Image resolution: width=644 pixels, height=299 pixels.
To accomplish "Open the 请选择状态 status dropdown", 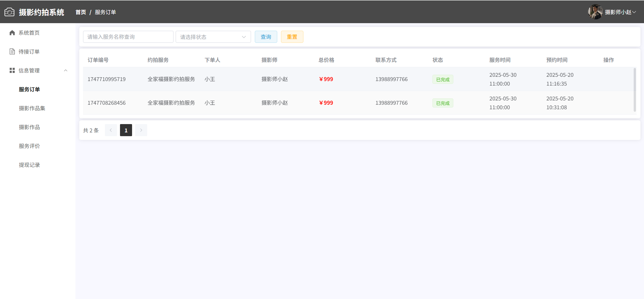I will click(213, 37).
